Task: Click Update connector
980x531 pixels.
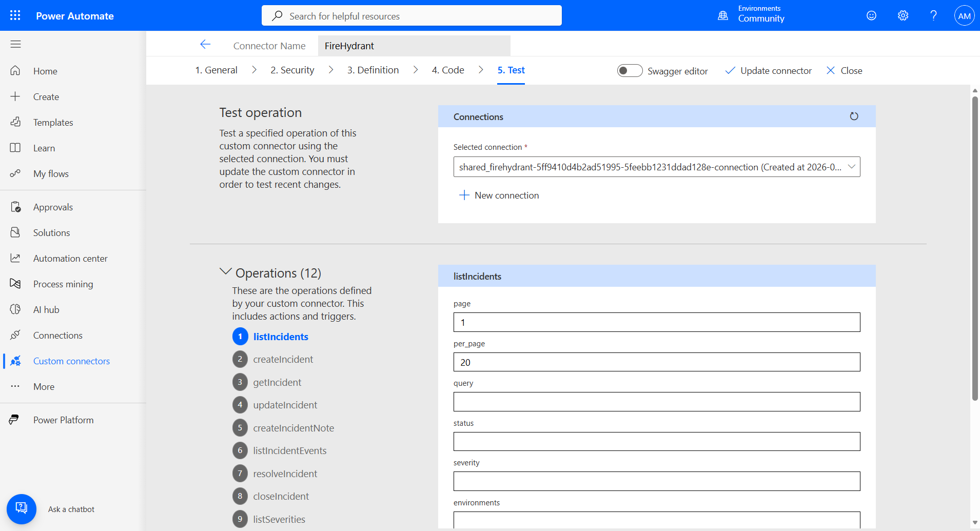Action: [x=768, y=71]
